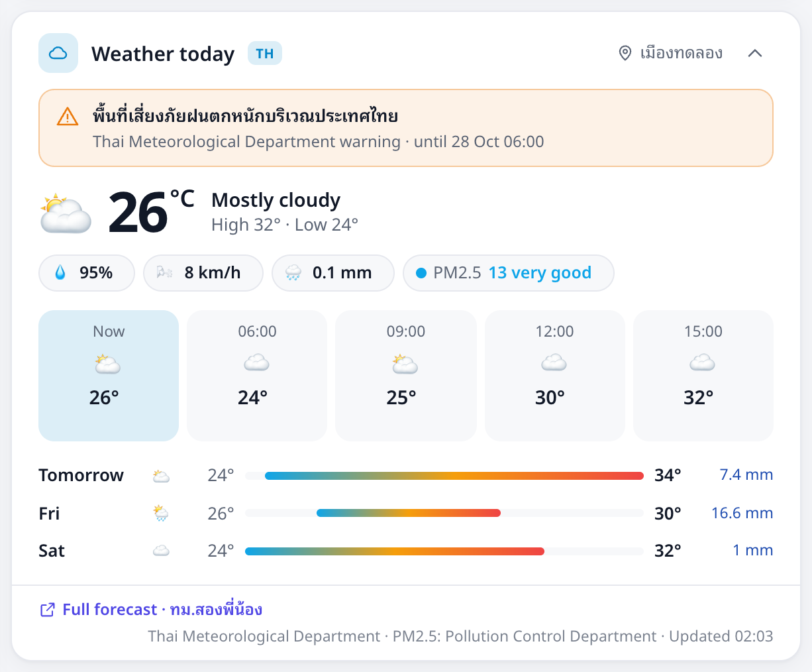Select the Now hourly card
812x672 pixels.
click(109, 376)
